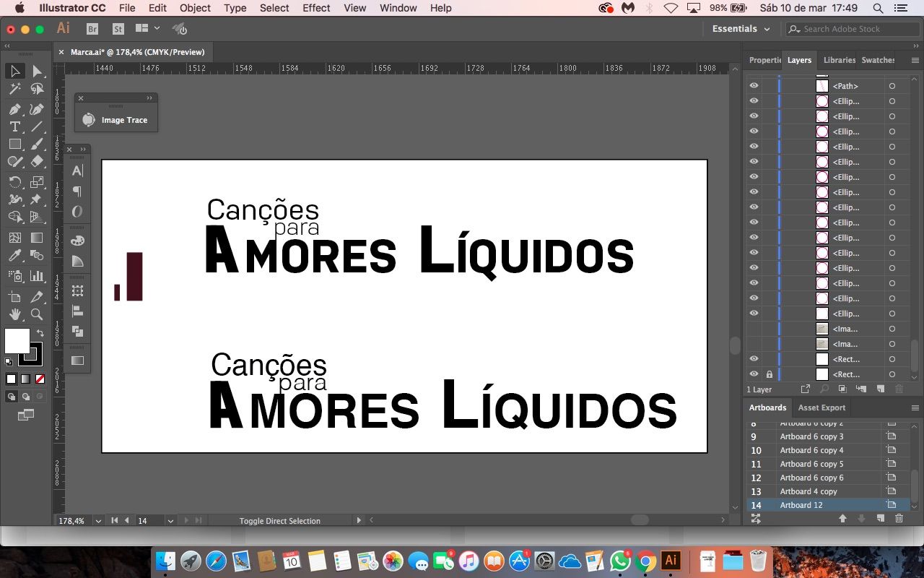Image resolution: width=924 pixels, height=578 pixels.
Task: Select the Eyedropper tool
Action: (14, 256)
